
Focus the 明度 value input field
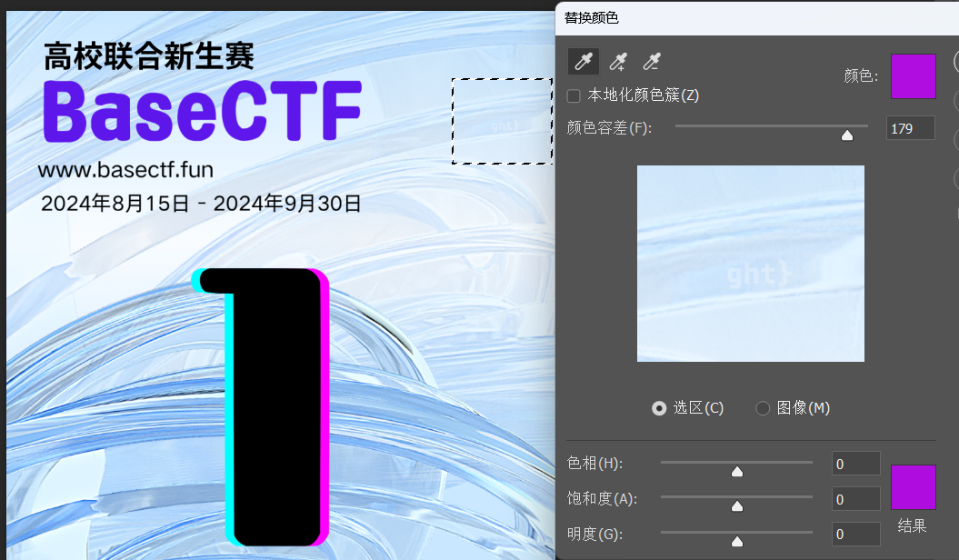(855, 535)
